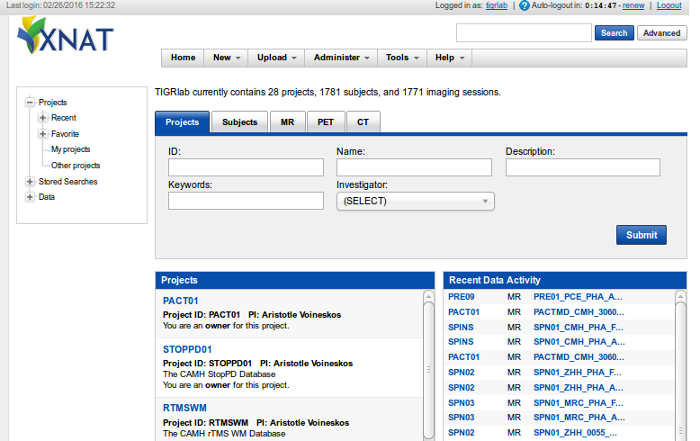This screenshot has height=441, width=700.
Task: Click the Keywords input field
Action: pos(246,201)
